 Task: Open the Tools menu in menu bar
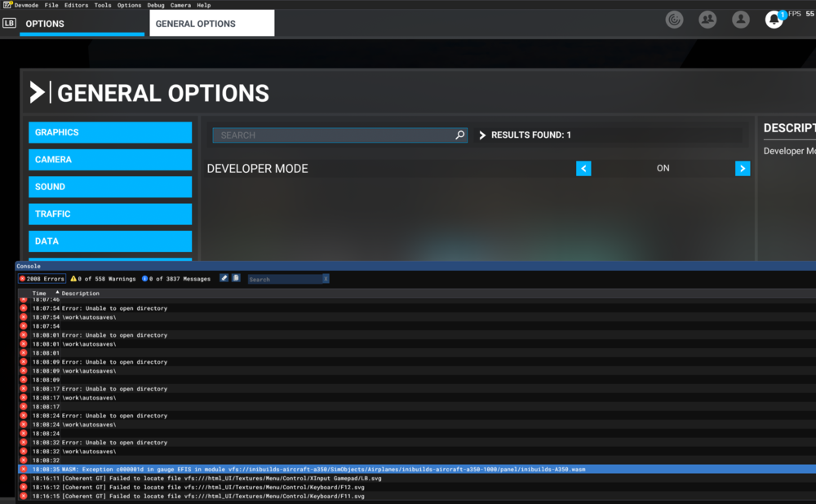[103, 5]
